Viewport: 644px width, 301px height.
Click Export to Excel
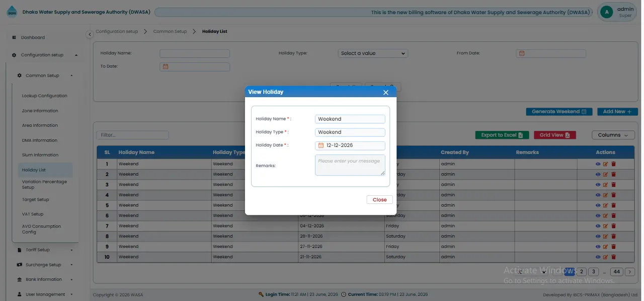502,135
